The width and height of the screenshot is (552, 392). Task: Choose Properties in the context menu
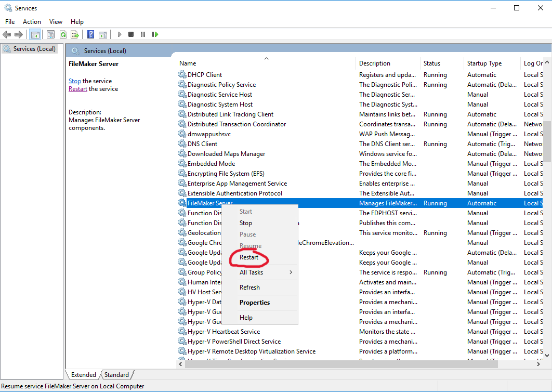coord(260,303)
